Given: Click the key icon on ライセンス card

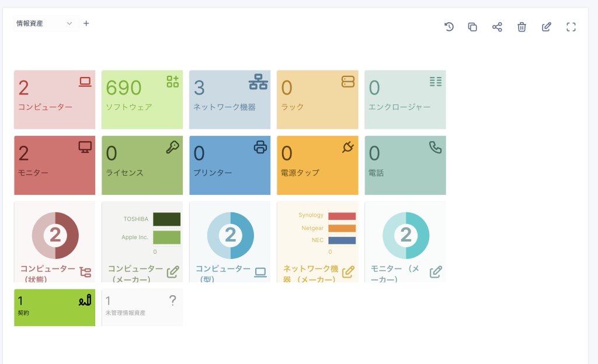Looking at the screenshot, I should (x=172, y=148).
